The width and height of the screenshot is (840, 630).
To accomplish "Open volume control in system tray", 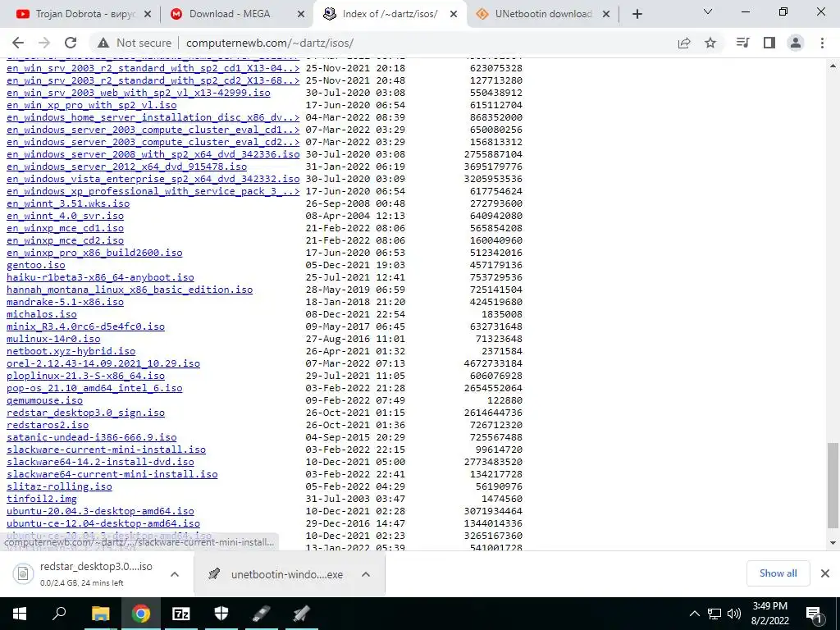I will click(x=734, y=614).
